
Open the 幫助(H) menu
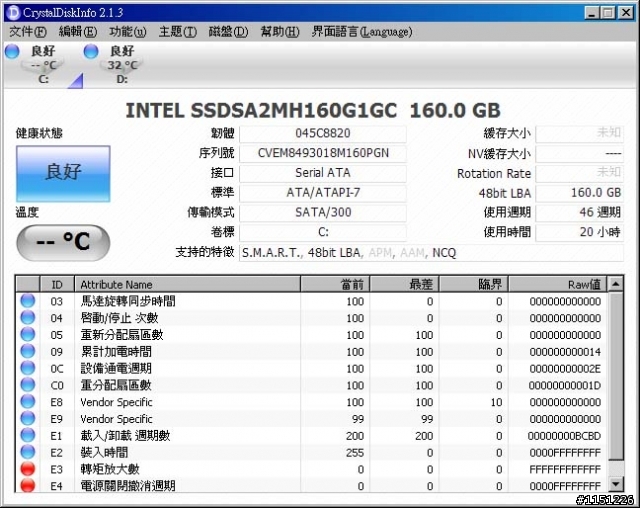pos(280,31)
